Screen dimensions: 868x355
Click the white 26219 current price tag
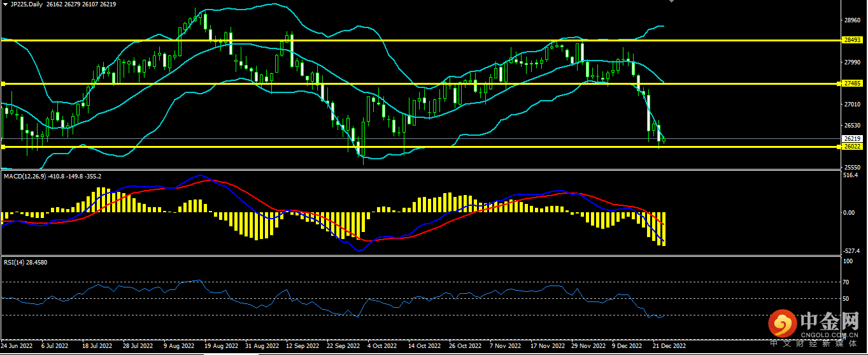[x=851, y=138]
